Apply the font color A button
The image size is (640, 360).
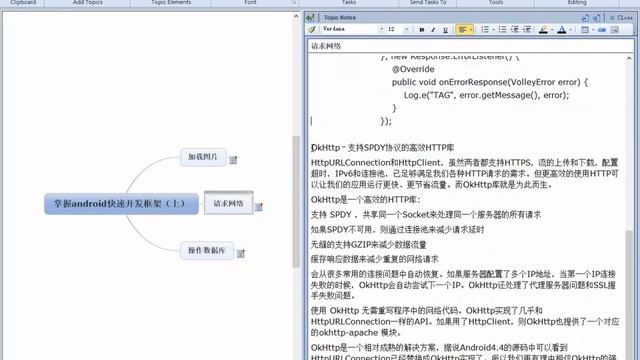pos(562,29)
